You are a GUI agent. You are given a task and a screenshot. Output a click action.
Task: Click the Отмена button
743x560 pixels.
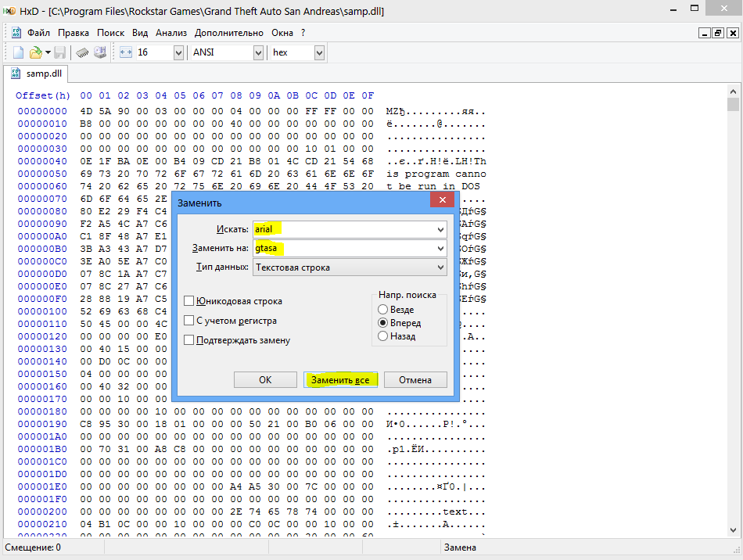(415, 379)
